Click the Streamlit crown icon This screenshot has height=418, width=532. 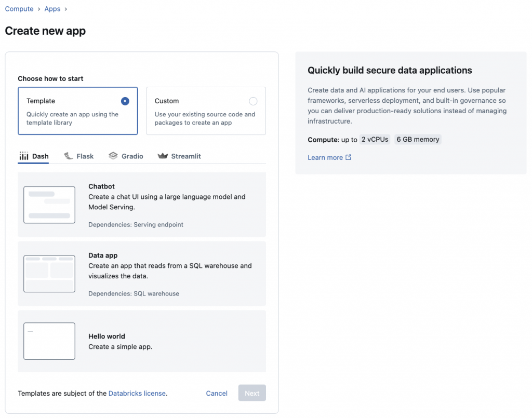click(x=163, y=156)
